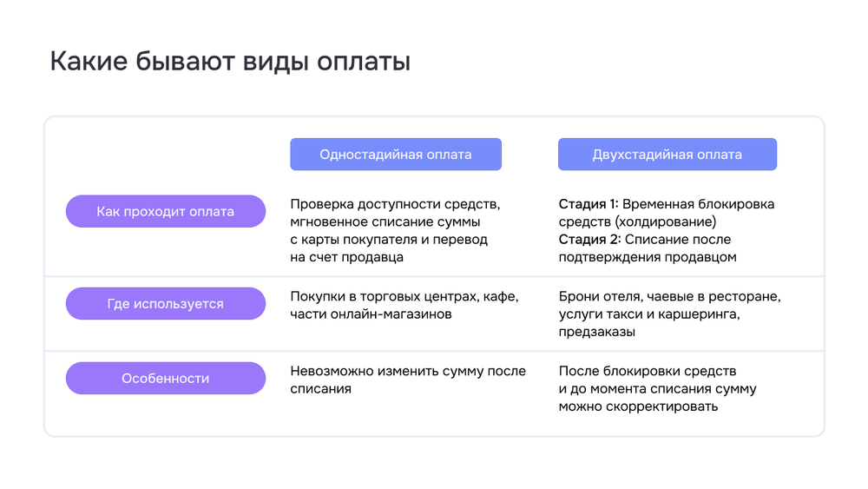
Task: Select the text "части онлайн-магазинов"
Action: (371, 314)
